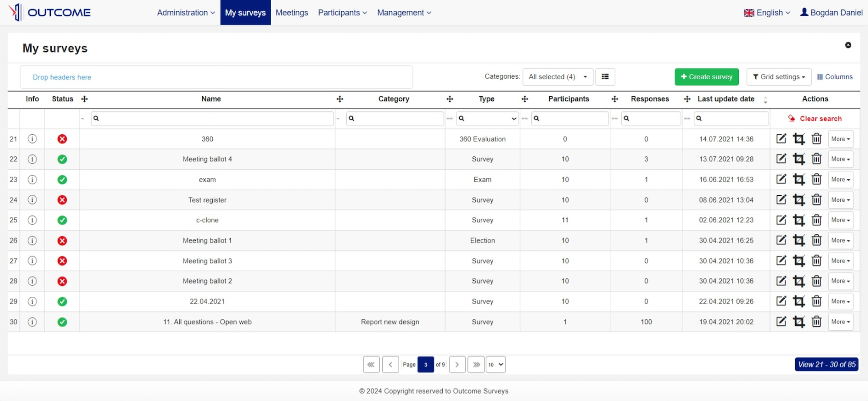The height and width of the screenshot is (401, 868).
Task: Click move handle beside Status column
Action: pos(85,99)
